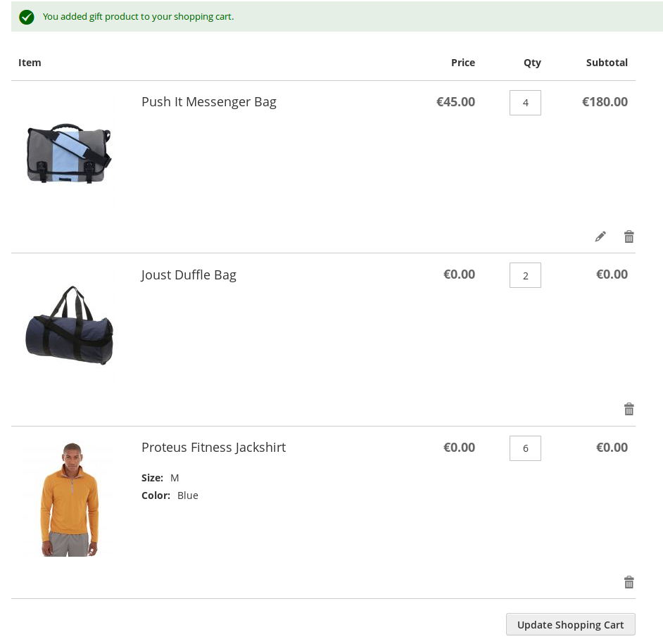663x644 pixels.
Task: Select the quantity field for Push It Messenger Bag
Action: tap(525, 103)
